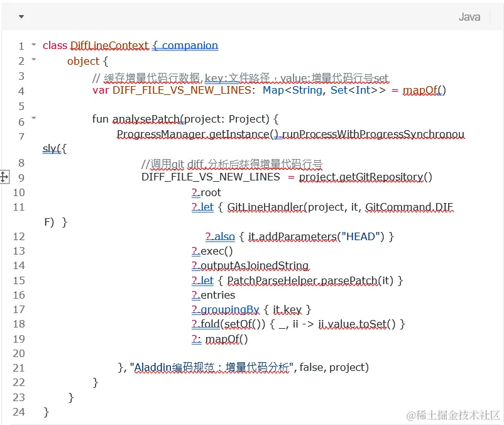
Task: Collapse the entire code block via top-left arrow
Action: pos(20,16)
